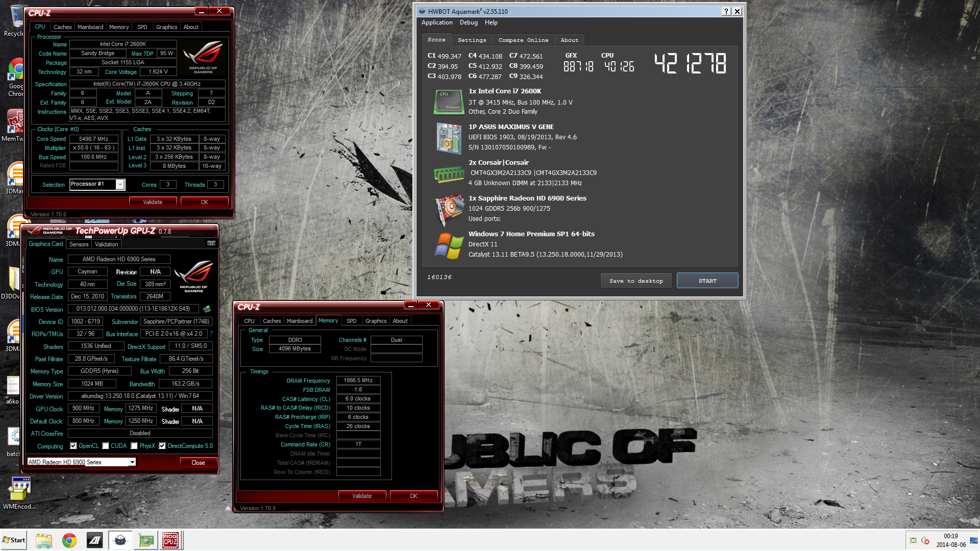The width and height of the screenshot is (980, 551).
Task: Click the Windows logo icon in Aquamark
Action: click(448, 245)
